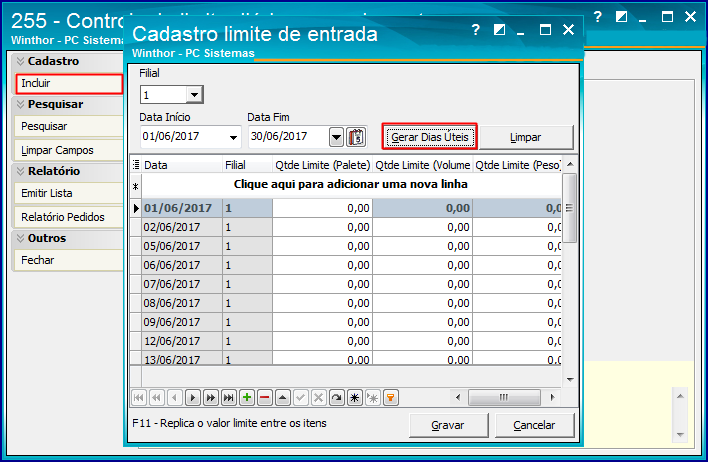Click grid scrollbar left arrow
The image size is (708, 462).
(x=458, y=397)
